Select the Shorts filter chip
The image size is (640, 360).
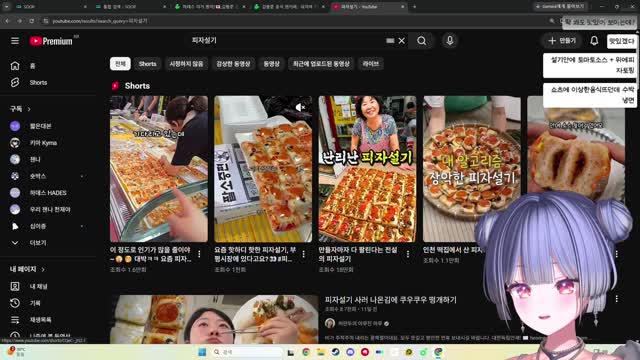click(147, 64)
